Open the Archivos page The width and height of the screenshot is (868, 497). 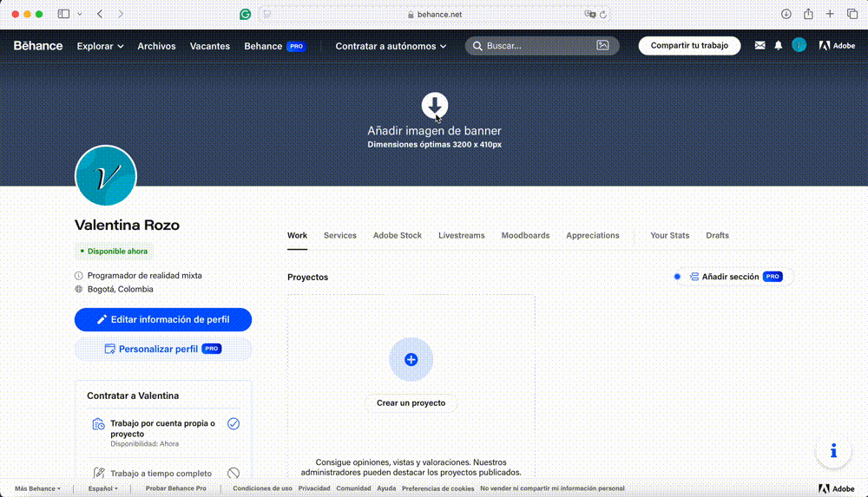tap(156, 46)
